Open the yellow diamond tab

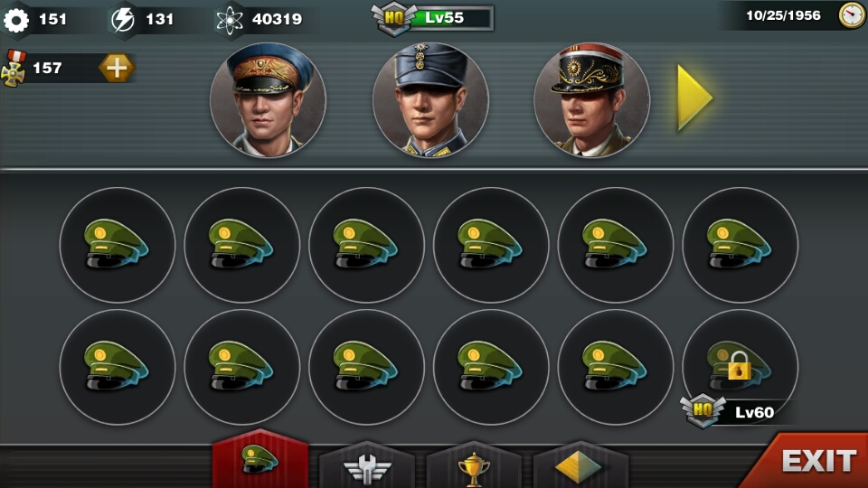point(580,466)
